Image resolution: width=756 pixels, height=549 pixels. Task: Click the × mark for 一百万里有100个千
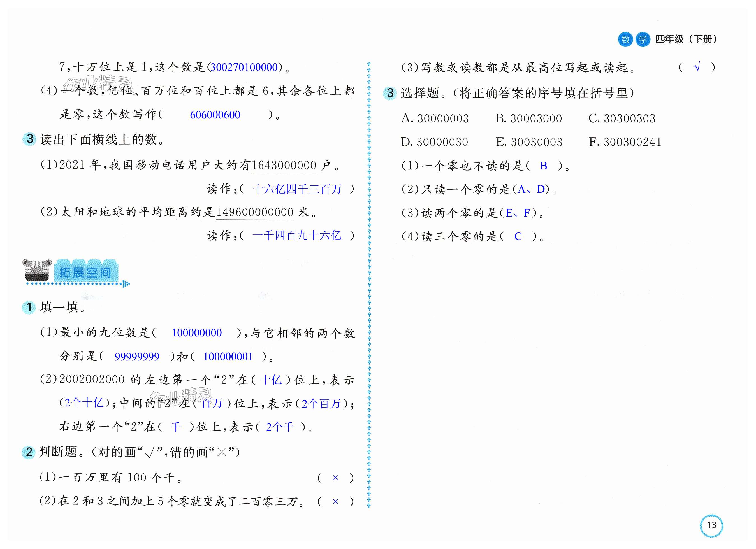(x=335, y=478)
